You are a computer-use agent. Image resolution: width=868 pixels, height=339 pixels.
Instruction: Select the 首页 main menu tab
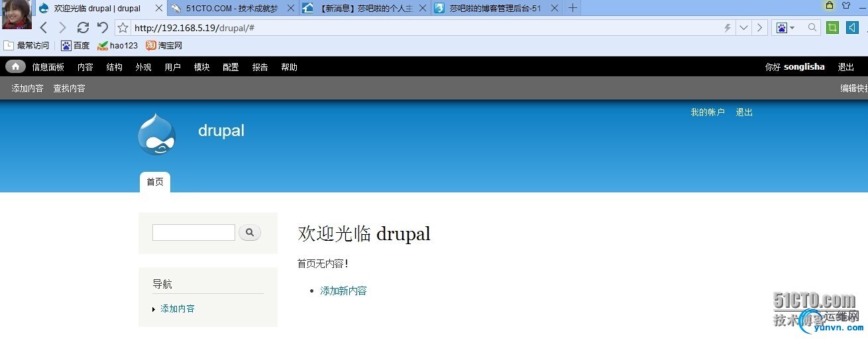[x=155, y=182]
